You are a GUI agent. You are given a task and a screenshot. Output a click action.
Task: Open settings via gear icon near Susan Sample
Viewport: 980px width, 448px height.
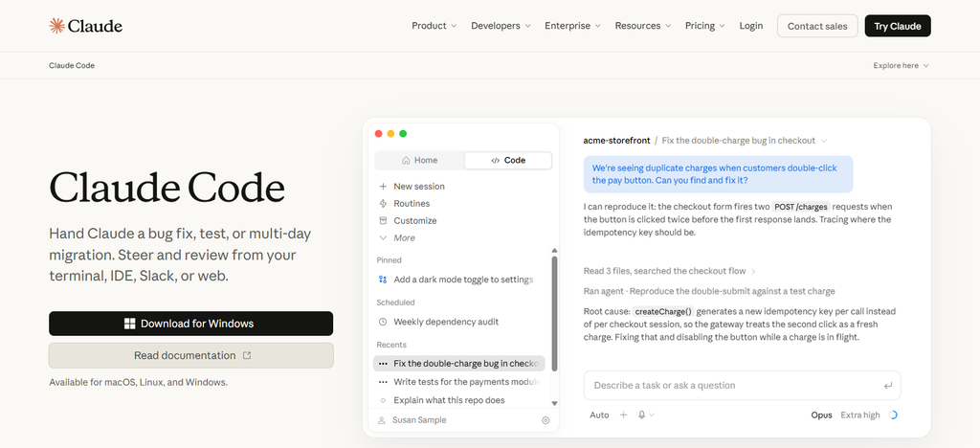click(546, 420)
